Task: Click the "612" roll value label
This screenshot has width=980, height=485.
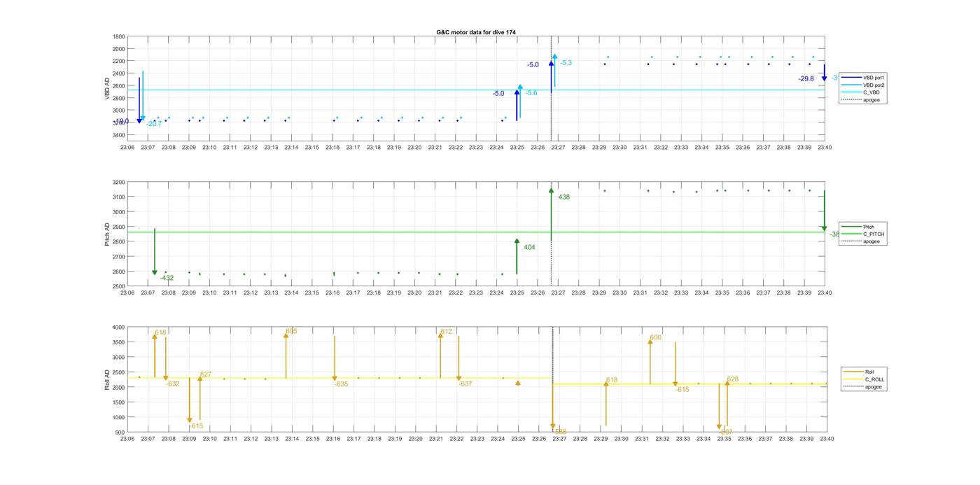Action: [x=446, y=332]
